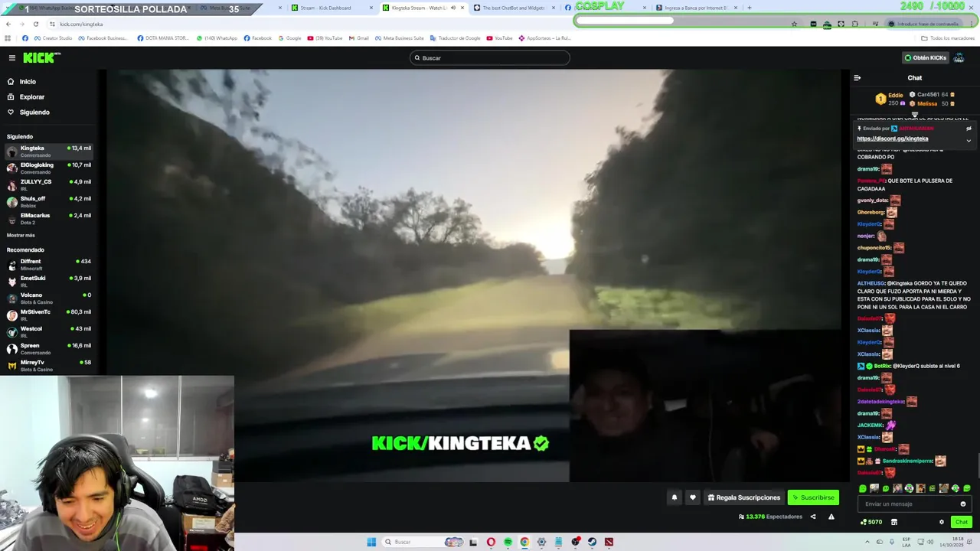
Task: Open Steam from the taskbar
Action: click(x=592, y=542)
